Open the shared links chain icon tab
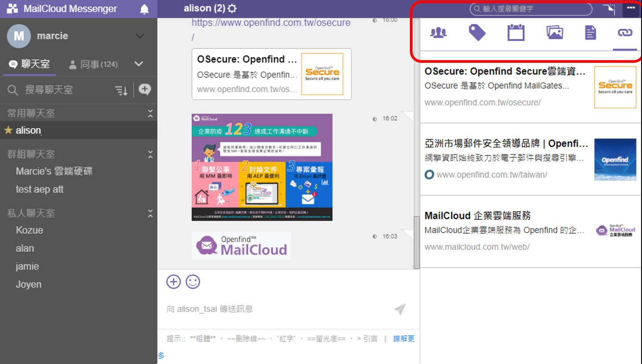 coord(625,33)
